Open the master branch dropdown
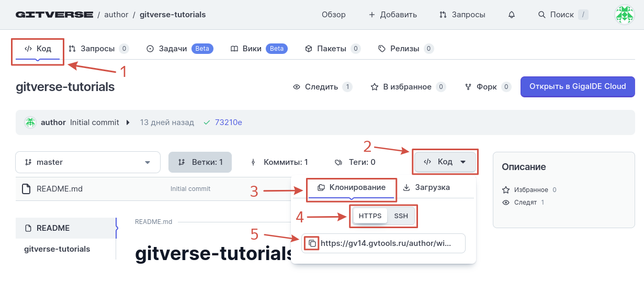 tap(88, 162)
